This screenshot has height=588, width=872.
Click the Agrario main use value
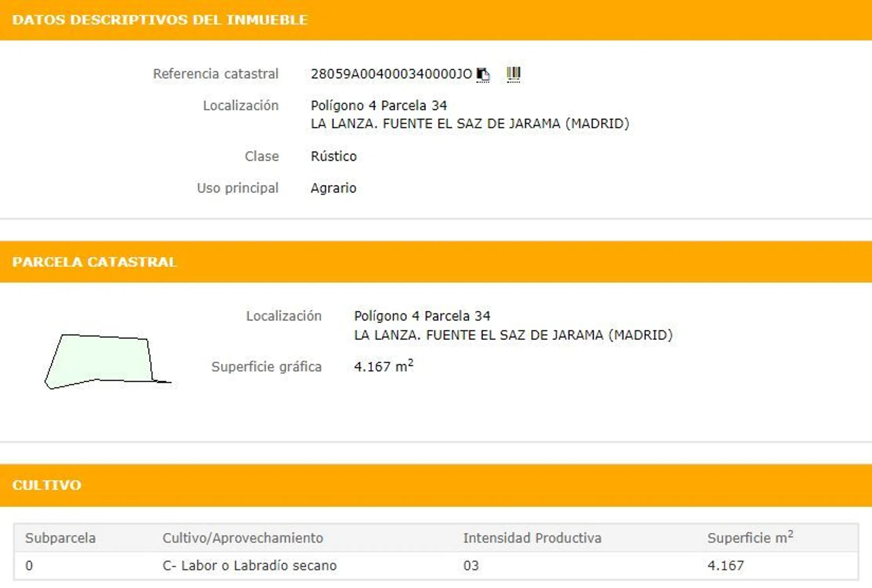click(x=333, y=188)
